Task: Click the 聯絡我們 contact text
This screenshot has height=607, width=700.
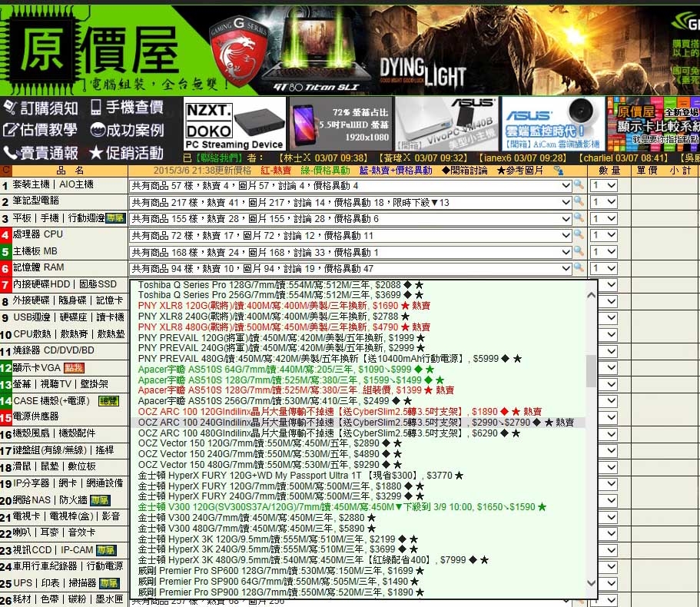Action: [x=218, y=158]
